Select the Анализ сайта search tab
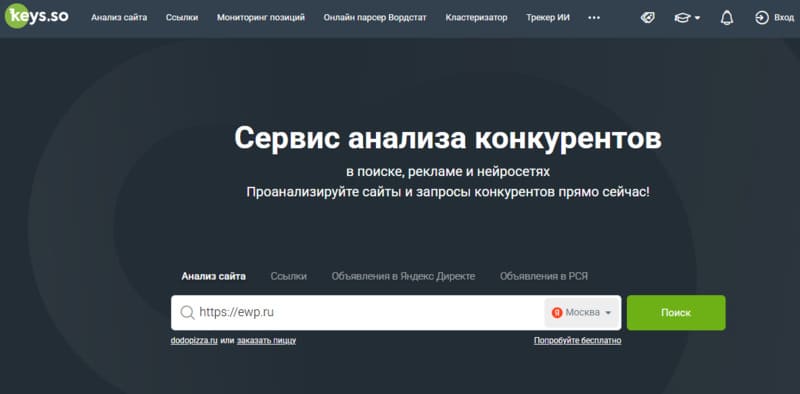The width and height of the screenshot is (800, 394). 213,276
